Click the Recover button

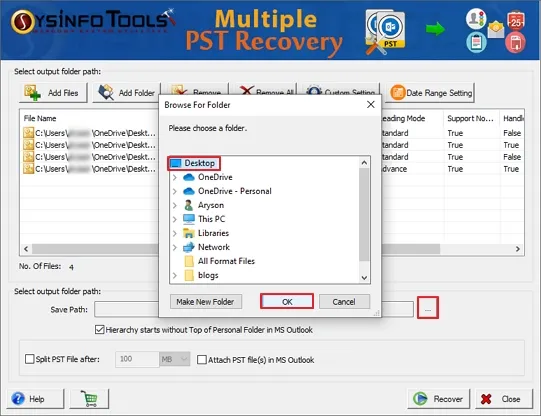(439, 399)
